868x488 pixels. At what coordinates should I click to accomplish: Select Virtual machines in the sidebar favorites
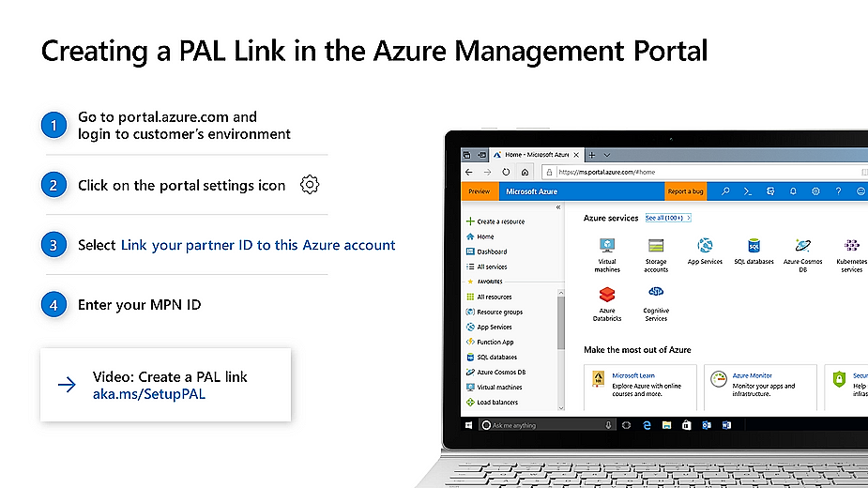(494, 388)
